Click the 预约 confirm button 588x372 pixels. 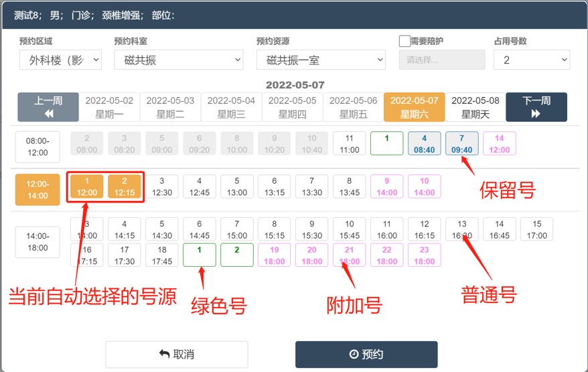click(x=366, y=355)
